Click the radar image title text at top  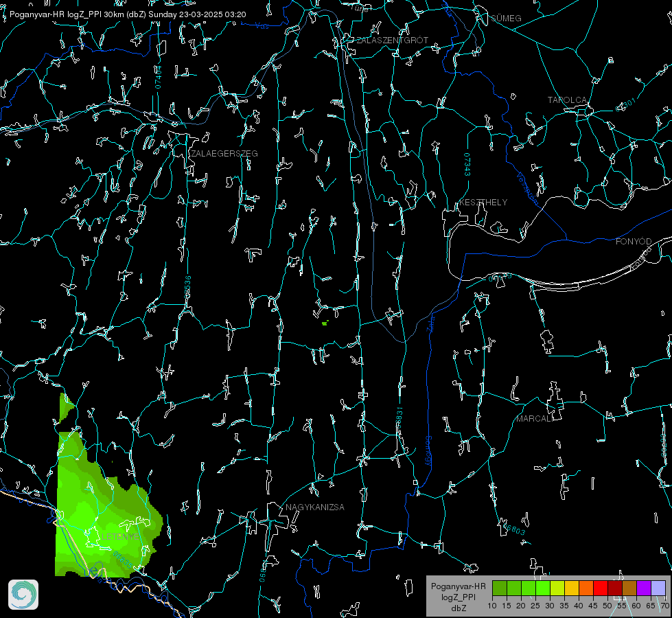coord(128,14)
